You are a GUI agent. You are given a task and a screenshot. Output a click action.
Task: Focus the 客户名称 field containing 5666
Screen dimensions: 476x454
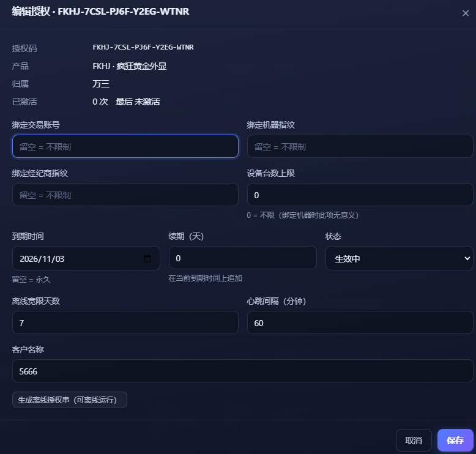click(x=242, y=371)
